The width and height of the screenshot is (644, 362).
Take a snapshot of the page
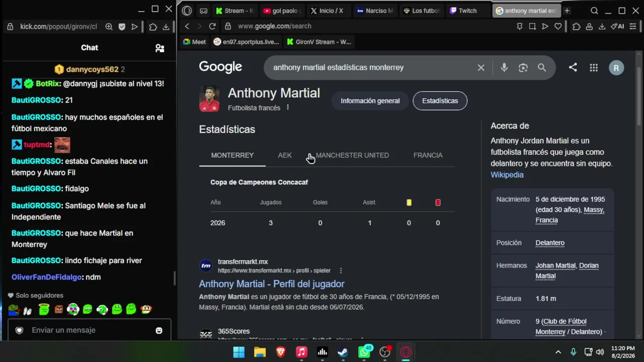(532, 26)
